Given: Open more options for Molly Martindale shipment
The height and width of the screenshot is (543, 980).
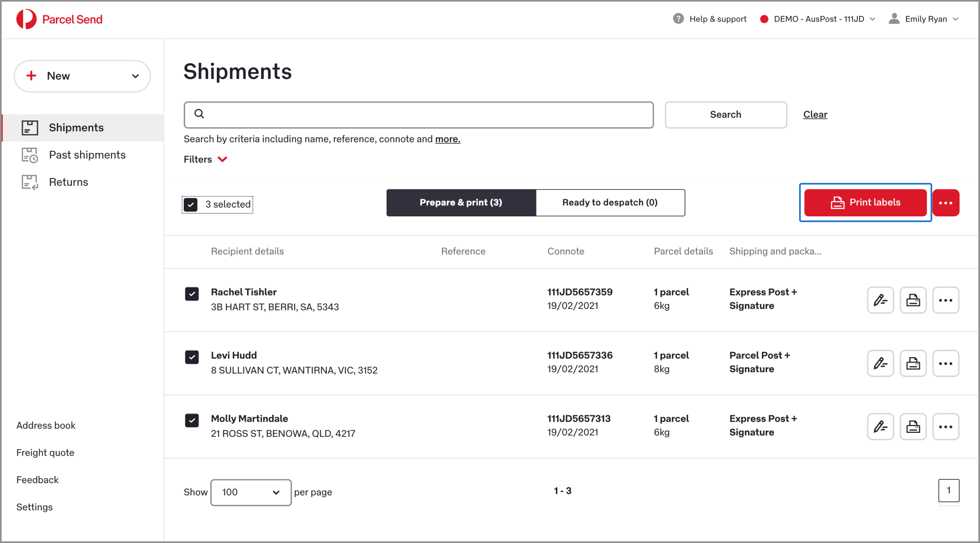Looking at the screenshot, I should click(946, 427).
